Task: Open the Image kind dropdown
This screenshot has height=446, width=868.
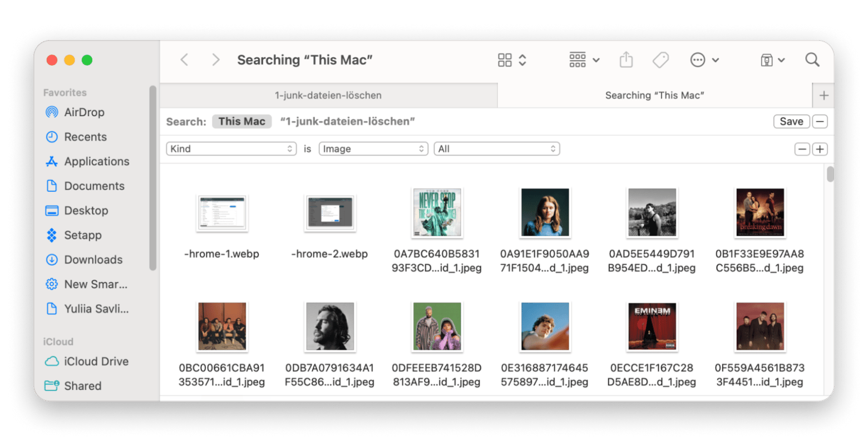Action: [x=373, y=149]
